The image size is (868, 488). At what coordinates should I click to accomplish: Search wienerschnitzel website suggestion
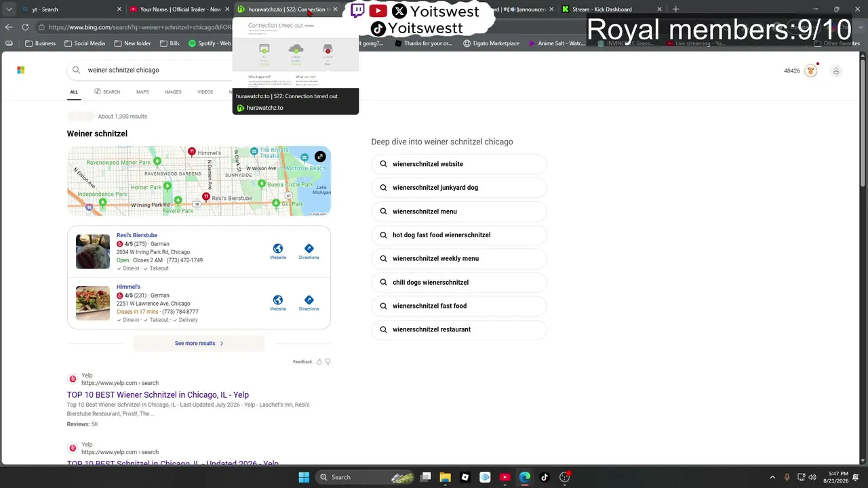[458, 164]
